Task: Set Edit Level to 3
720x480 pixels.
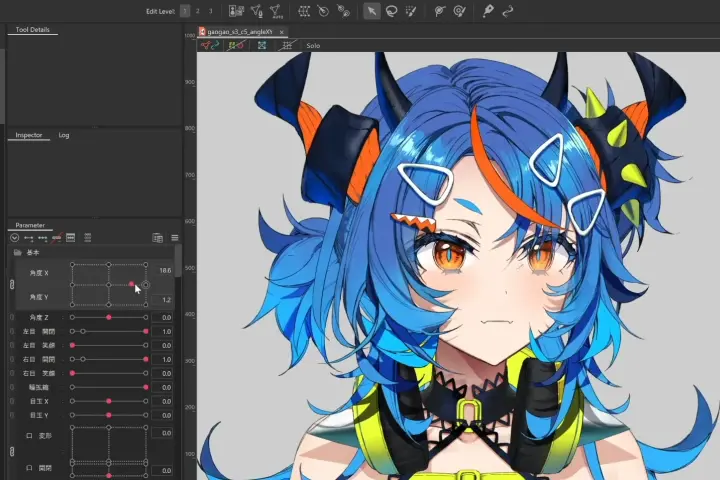Action: click(210, 11)
